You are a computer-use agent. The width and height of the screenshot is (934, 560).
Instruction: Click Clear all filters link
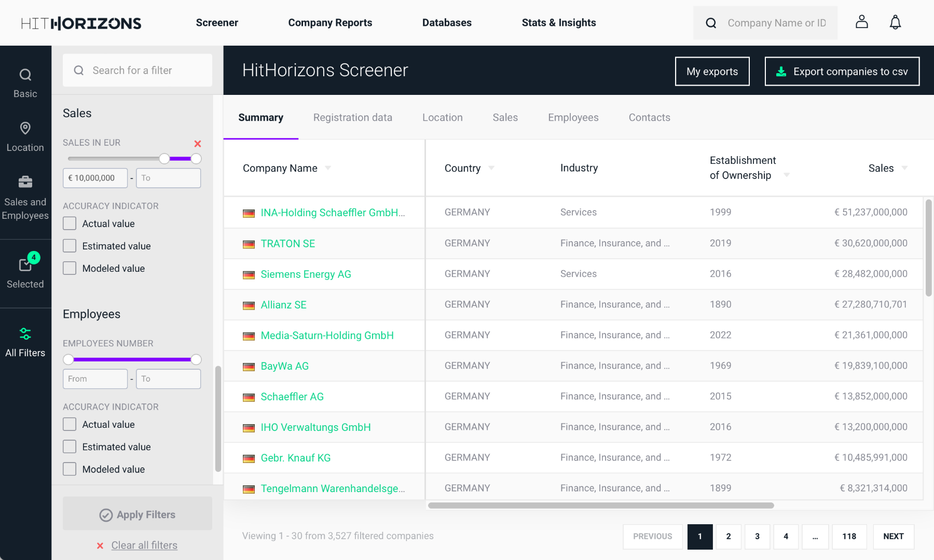point(144,545)
